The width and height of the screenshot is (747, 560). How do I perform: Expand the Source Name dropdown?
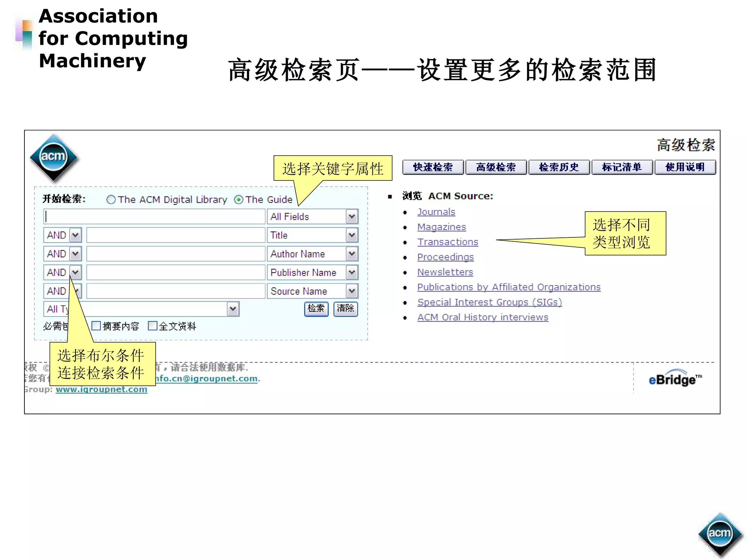[x=352, y=291]
